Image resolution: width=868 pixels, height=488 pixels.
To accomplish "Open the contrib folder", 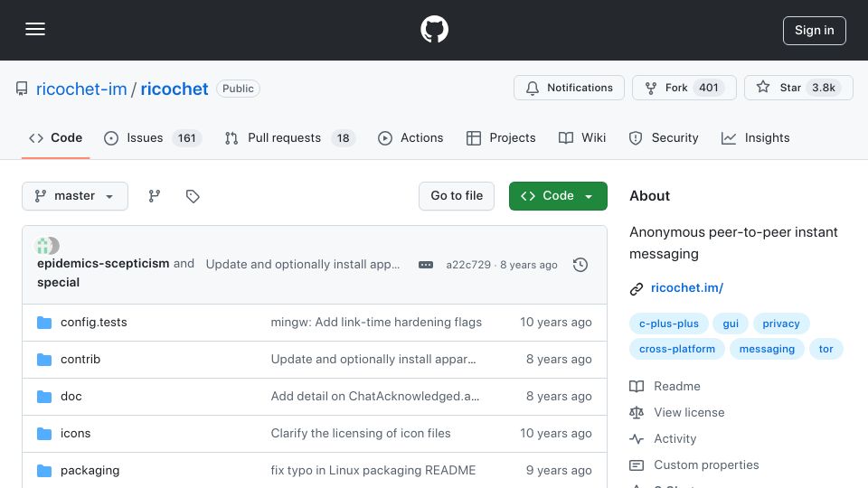I will pyautogui.click(x=80, y=359).
